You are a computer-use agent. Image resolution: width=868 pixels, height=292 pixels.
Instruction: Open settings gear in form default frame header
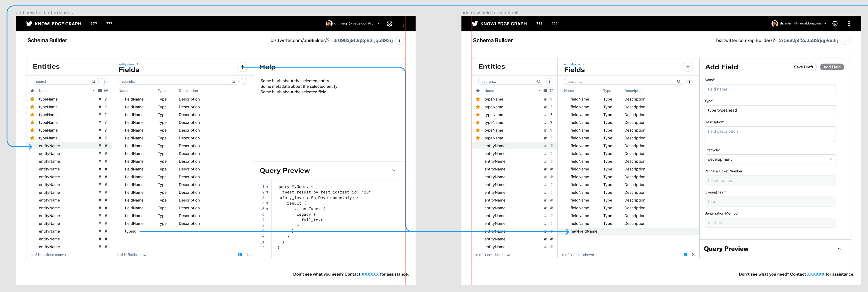coord(835,24)
